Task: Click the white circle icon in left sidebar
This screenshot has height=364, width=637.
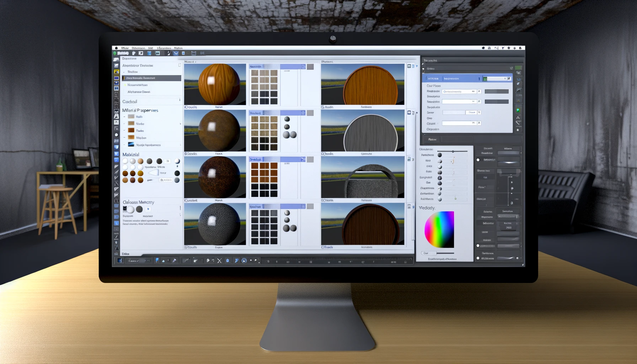Action: (x=116, y=135)
